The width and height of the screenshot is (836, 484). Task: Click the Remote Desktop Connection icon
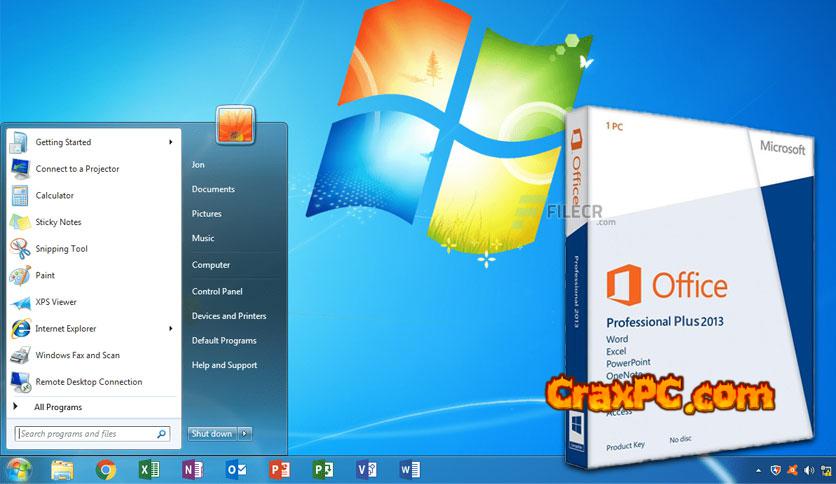pos(20,382)
